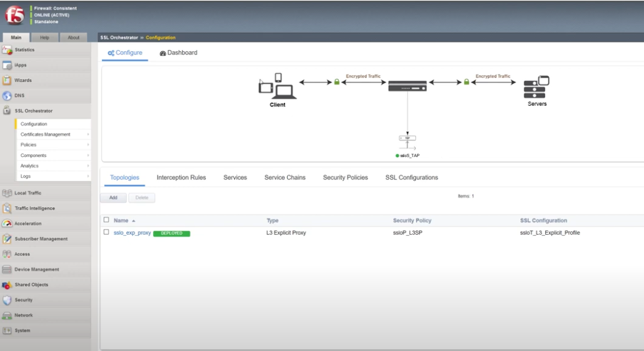Click the Standalone status text

pos(46,21)
